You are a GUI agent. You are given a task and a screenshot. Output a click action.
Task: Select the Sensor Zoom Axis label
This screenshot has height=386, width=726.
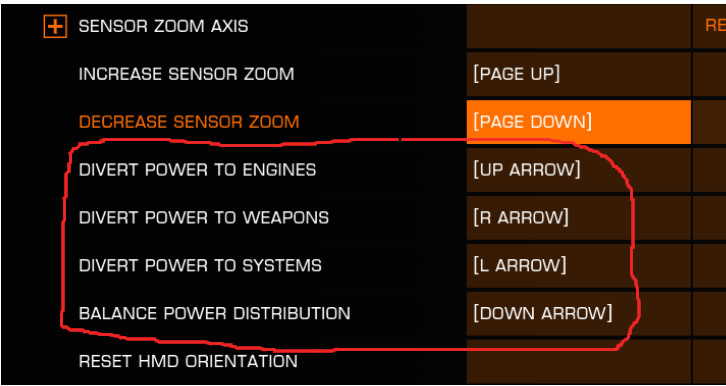tap(163, 26)
